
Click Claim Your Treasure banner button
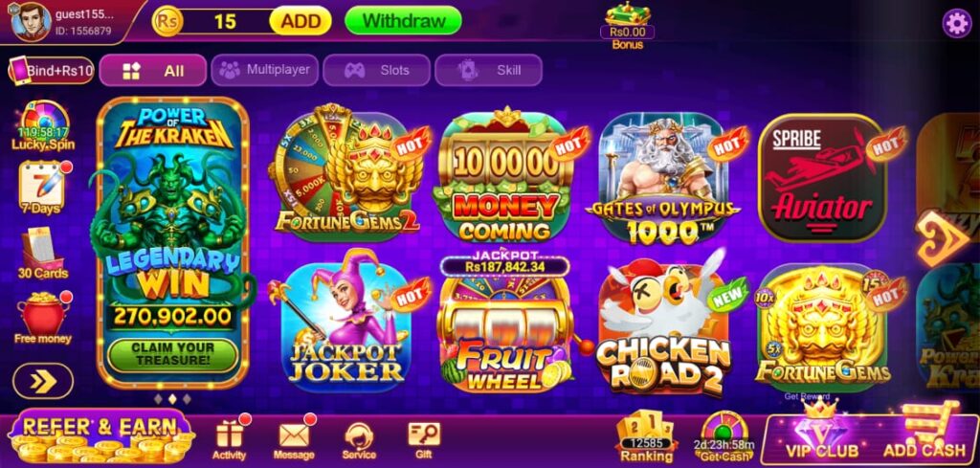172,354
